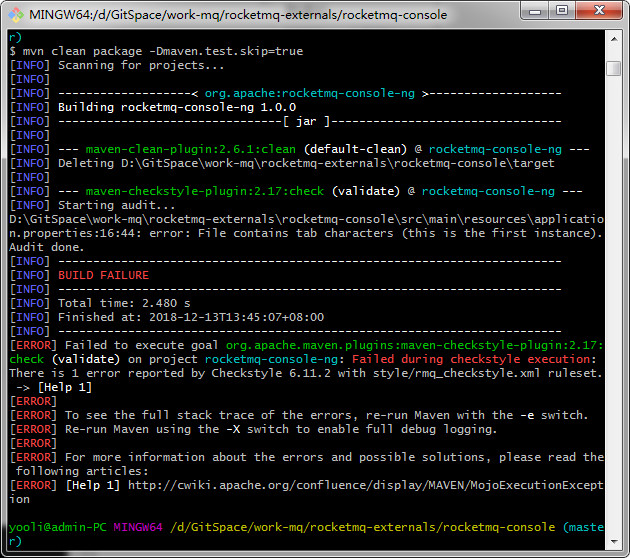Screen dimensions: 630x558
Task: Click 'org.apache:rocketmq-console-ng' text
Action: click(x=309, y=93)
